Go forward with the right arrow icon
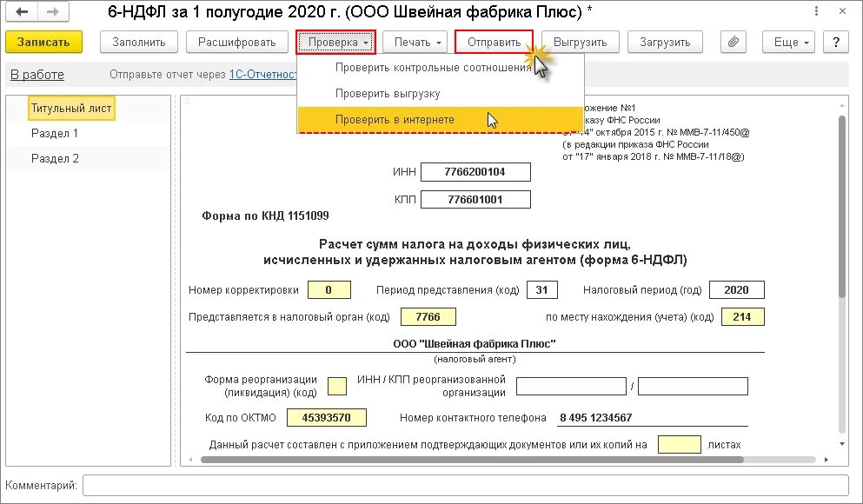This screenshot has height=504, width=863. [x=53, y=12]
